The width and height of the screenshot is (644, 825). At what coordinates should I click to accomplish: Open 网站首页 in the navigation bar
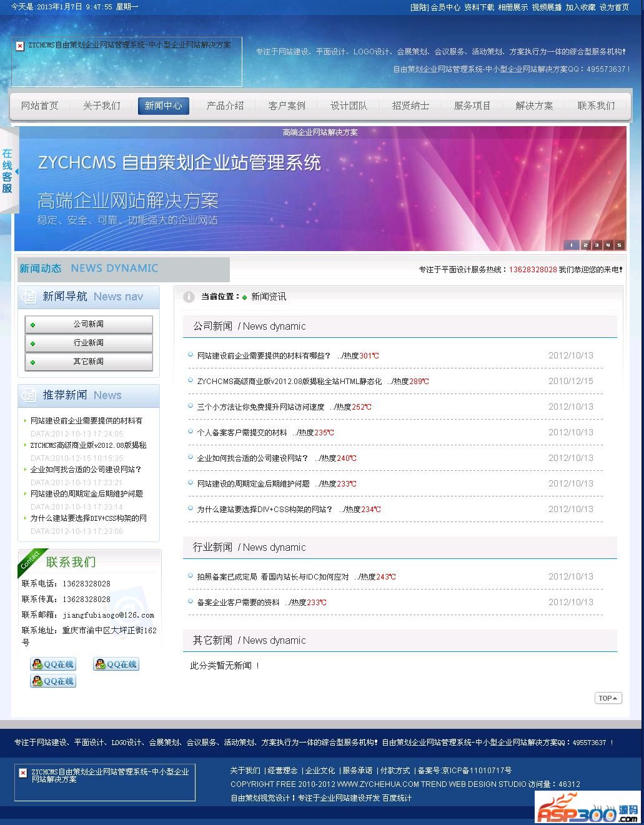40,106
